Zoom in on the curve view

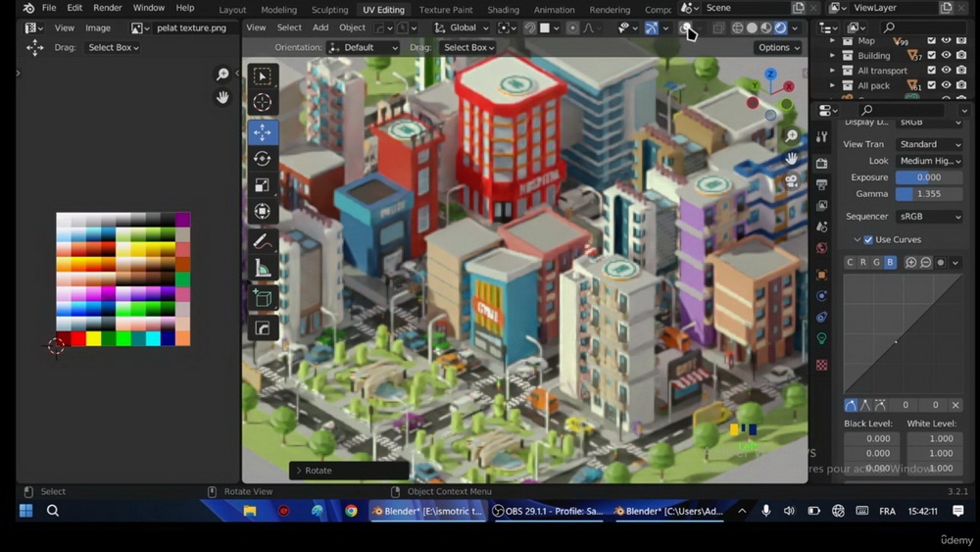coord(911,263)
